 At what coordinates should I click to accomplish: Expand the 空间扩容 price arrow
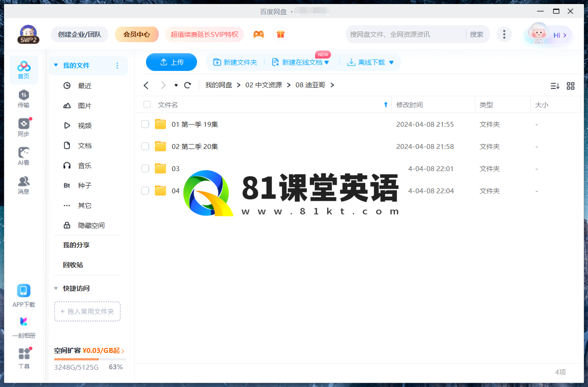tap(123, 351)
